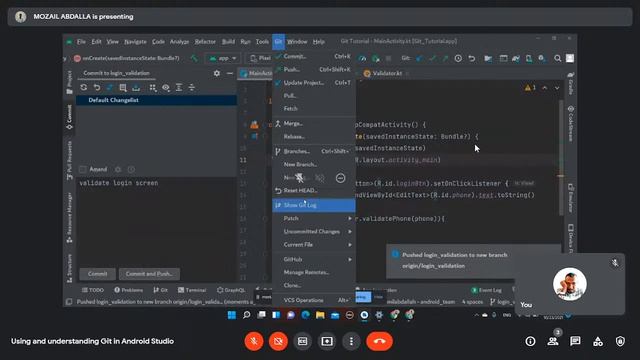
Task: Open the Pixel device selector dropdown
Action: click(260, 58)
